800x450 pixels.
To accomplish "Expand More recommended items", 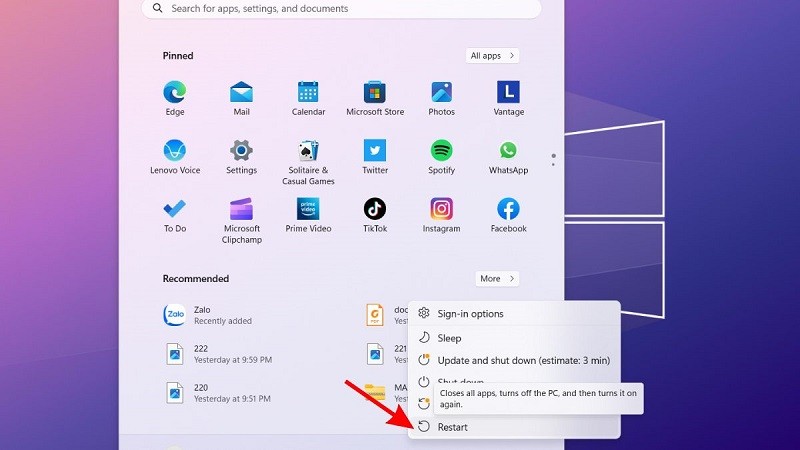I will 497,279.
